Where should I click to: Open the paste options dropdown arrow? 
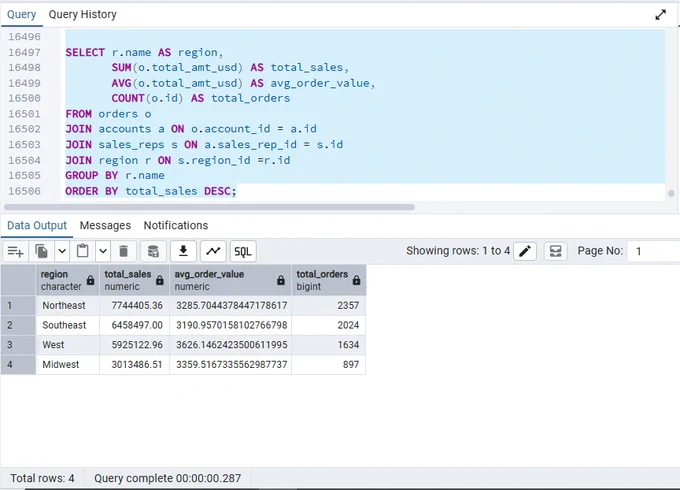(x=103, y=251)
